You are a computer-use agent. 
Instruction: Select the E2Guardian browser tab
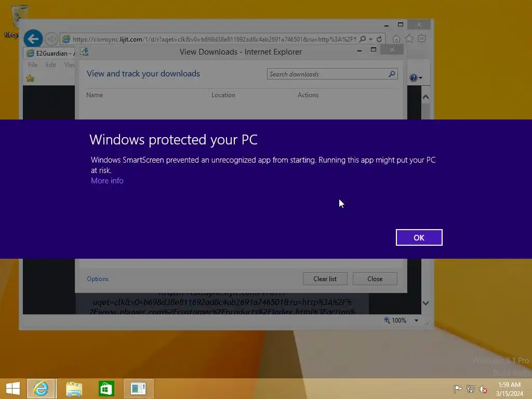click(x=49, y=54)
